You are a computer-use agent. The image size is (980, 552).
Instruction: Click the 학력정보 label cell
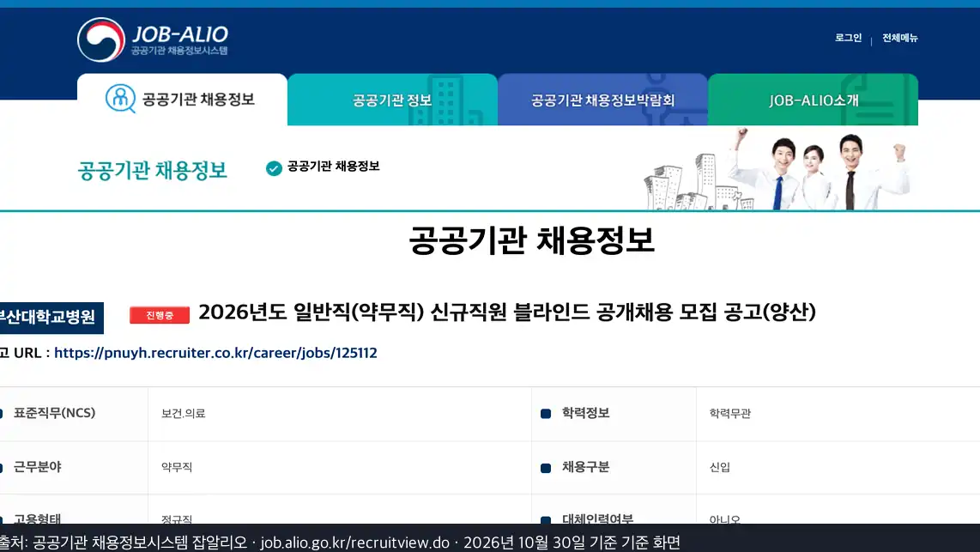(614, 414)
